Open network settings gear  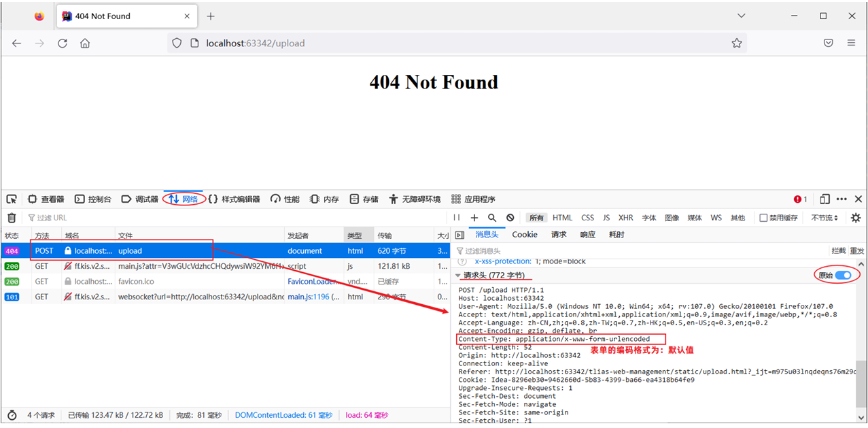coord(856,218)
